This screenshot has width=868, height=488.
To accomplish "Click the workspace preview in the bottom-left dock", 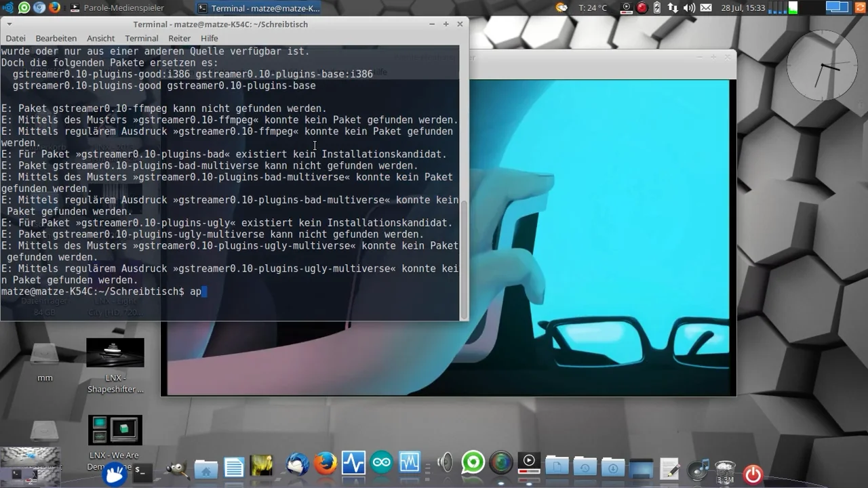I will [30, 467].
